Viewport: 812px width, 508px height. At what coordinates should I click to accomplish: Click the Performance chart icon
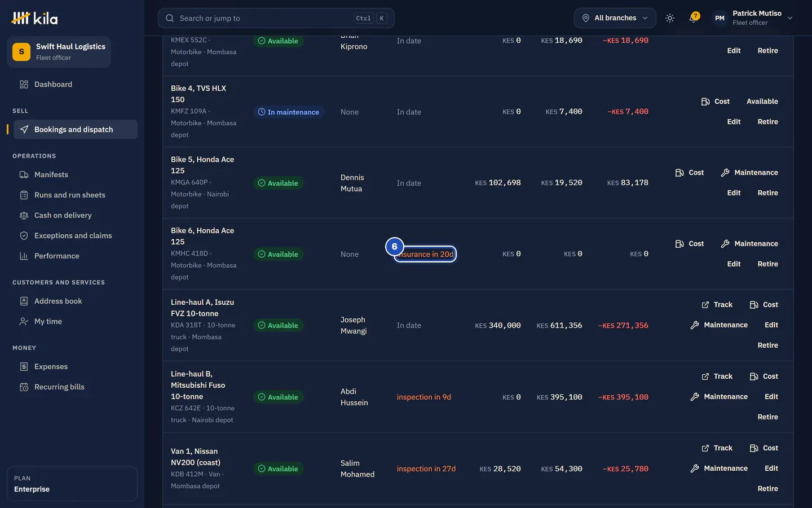pos(24,256)
